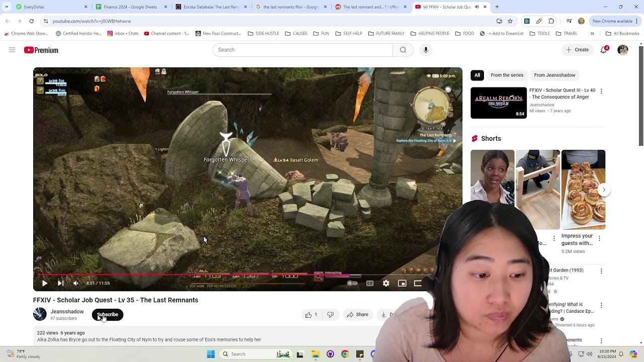Open the Create button
Viewport: 644px width, 362px height.
[577, 50]
